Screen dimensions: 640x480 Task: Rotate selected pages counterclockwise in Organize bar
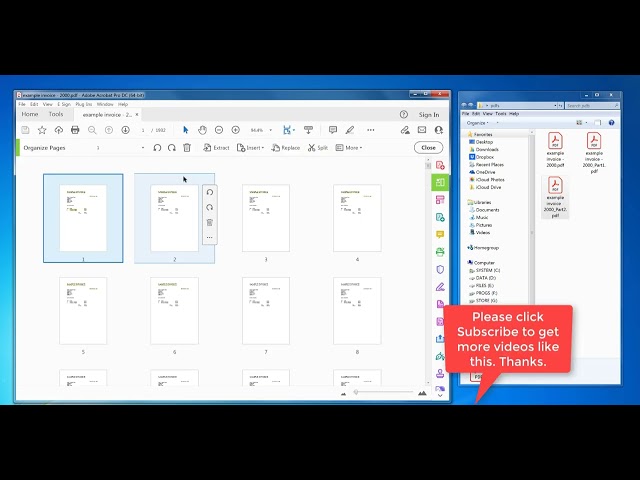pyautogui.click(x=157, y=148)
